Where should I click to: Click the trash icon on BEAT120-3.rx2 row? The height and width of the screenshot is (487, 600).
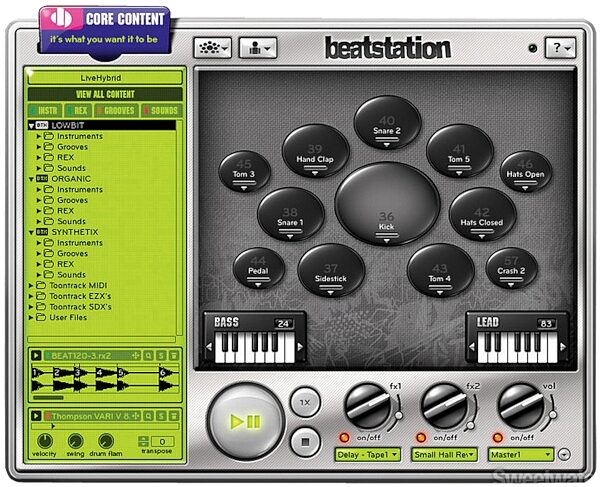[x=174, y=355]
